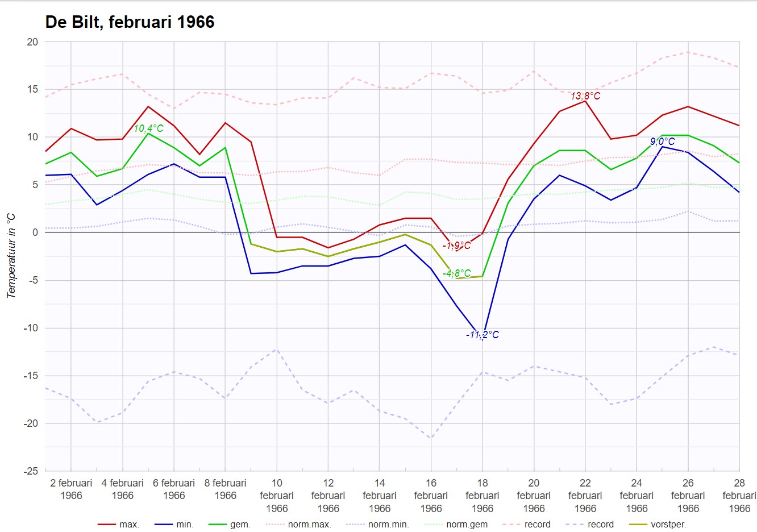Toggle the 'norm.min.' dotted legend entry
This screenshot has width=757, height=532.
(x=377, y=524)
